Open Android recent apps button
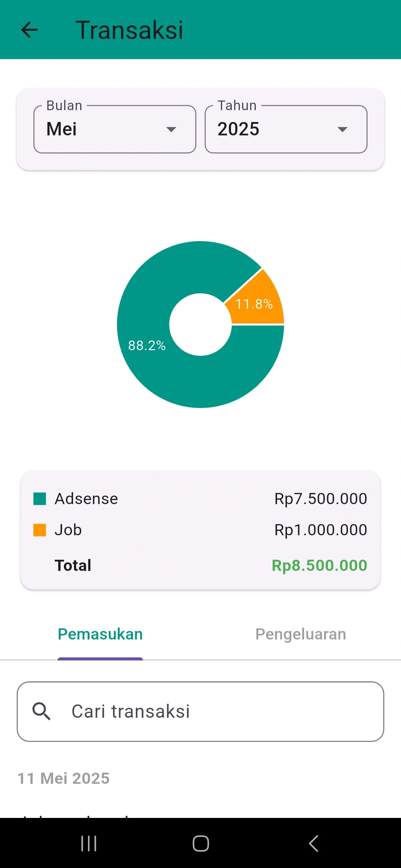The image size is (401, 868). (x=89, y=843)
